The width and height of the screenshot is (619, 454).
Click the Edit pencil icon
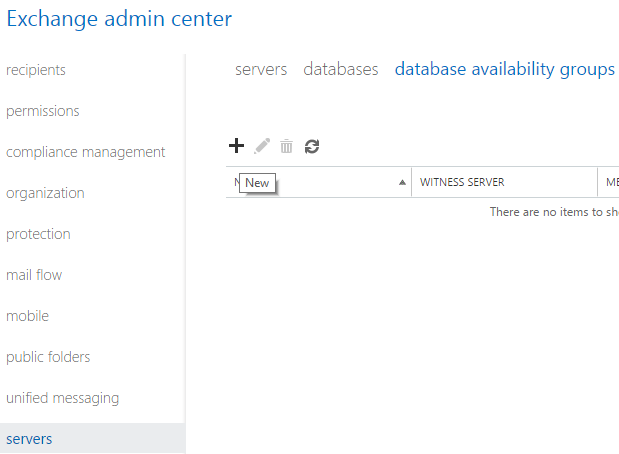coord(262,146)
